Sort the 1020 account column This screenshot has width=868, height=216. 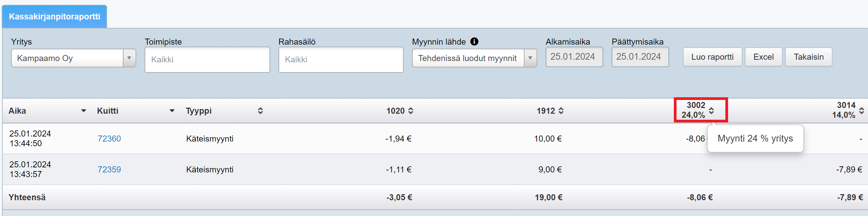(410, 111)
